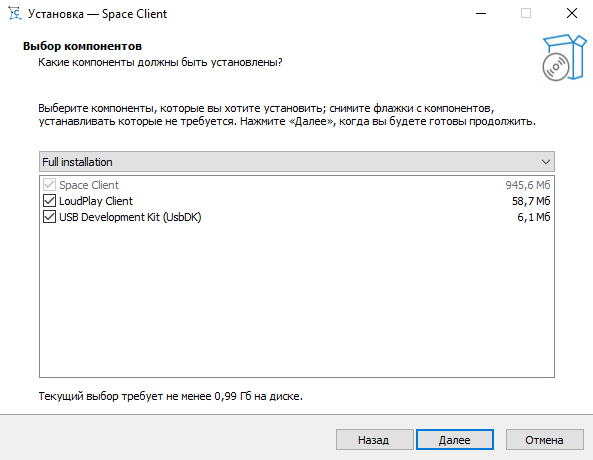Go back with the Назад button
This screenshot has width=593, height=460.
coord(374,440)
